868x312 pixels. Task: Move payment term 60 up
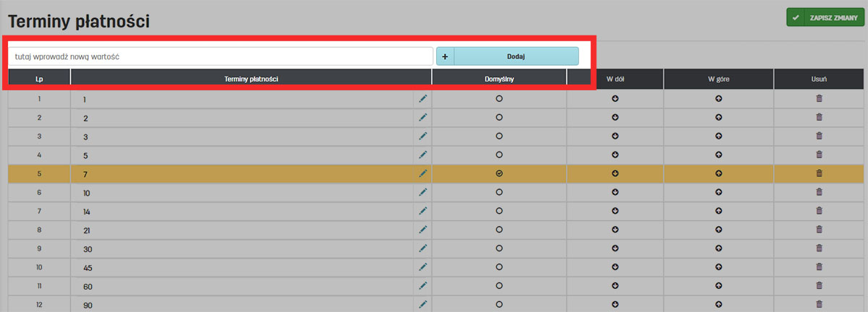(x=718, y=286)
